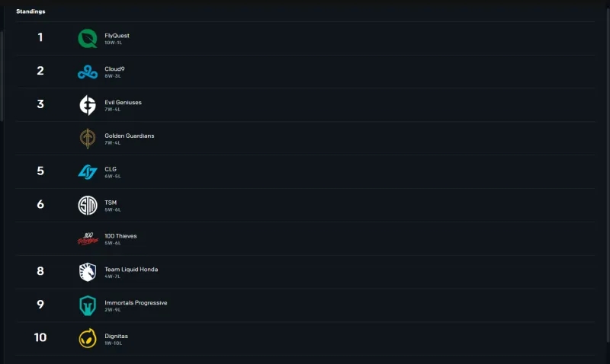Viewport: 610px width, 364px height.
Task: Open the Cloud9 team name link
Action: pyautogui.click(x=115, y=69)
